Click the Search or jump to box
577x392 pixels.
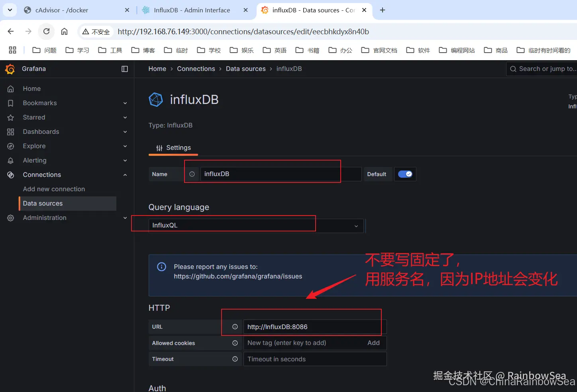click(x=542, y=69)
